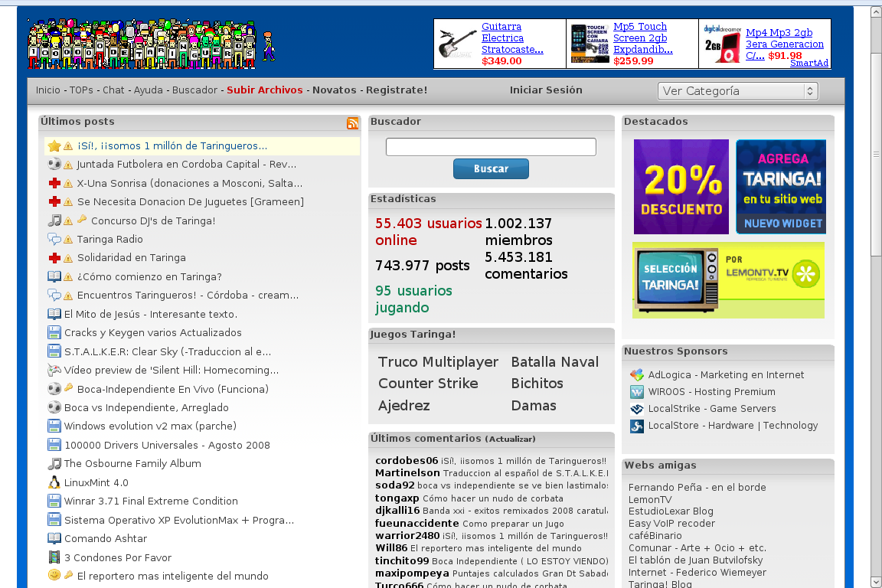Click the soccer ball icon beside Juntada Futbolera post
This screenshot has width=882, height=588.
point(54,165)
